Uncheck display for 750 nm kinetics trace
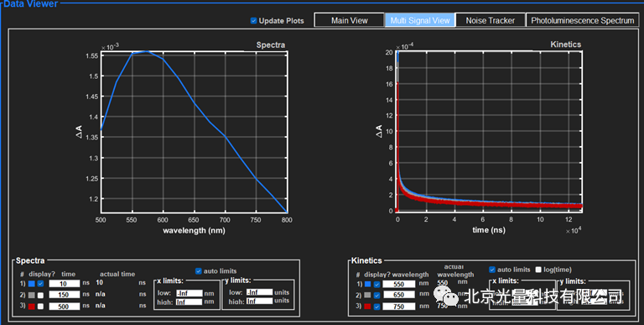644x325 pixels. pos(377,307)
